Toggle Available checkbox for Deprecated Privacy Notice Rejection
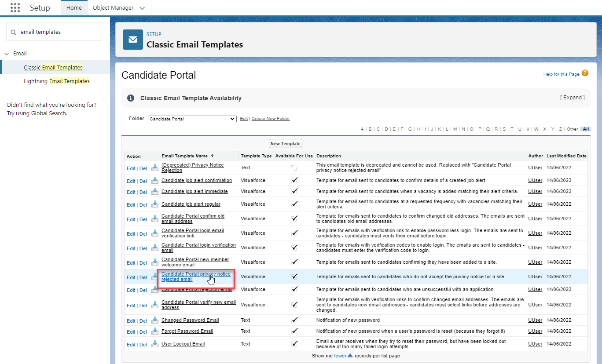602x364 pixels. pos(294,167)
